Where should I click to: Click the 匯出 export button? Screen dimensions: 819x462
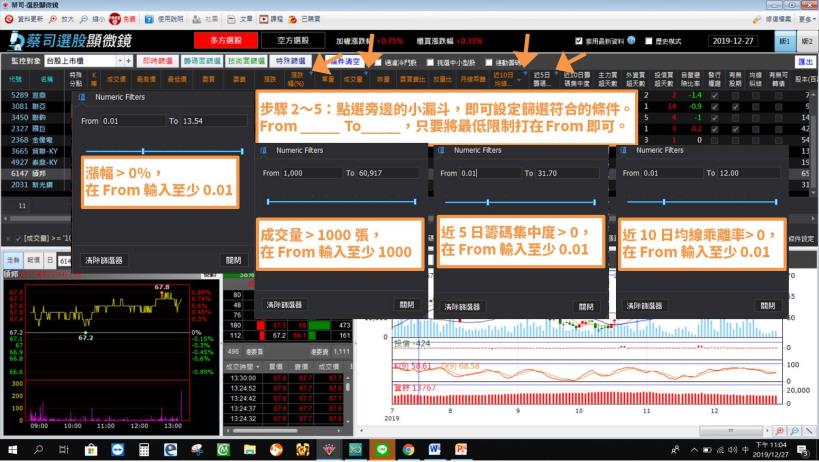805,62
